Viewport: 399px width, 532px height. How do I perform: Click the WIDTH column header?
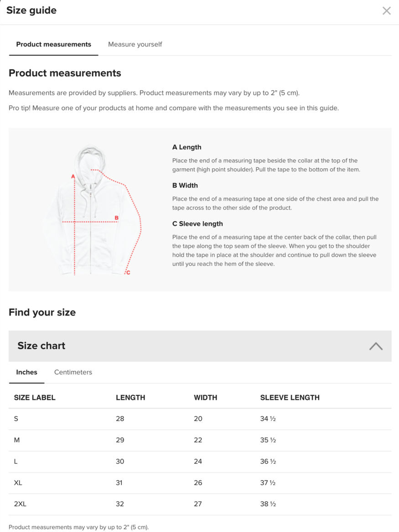click(x=205, y=398)
